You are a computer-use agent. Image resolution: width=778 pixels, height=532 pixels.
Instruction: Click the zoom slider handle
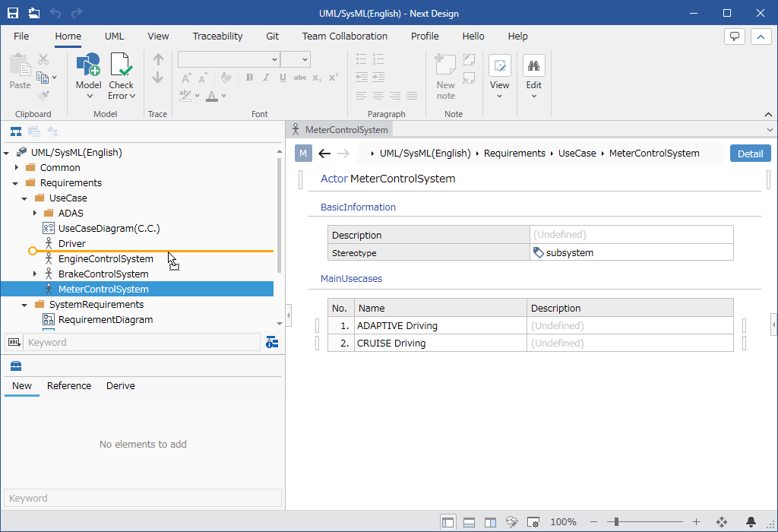coord(616,521)
